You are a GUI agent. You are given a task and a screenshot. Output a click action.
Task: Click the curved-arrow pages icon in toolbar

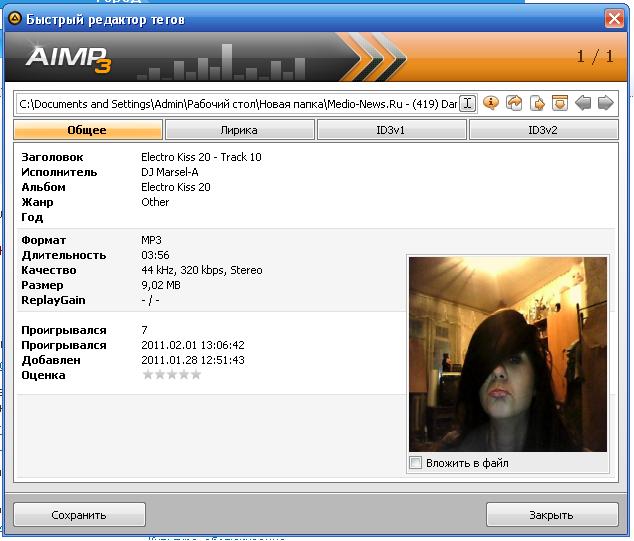(x=514, y=103)
